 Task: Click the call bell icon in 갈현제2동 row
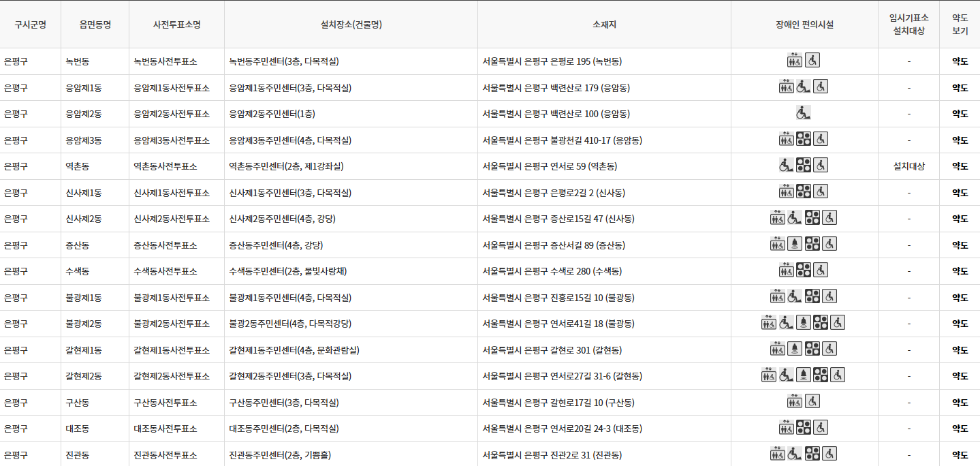(x=804, y=375)
